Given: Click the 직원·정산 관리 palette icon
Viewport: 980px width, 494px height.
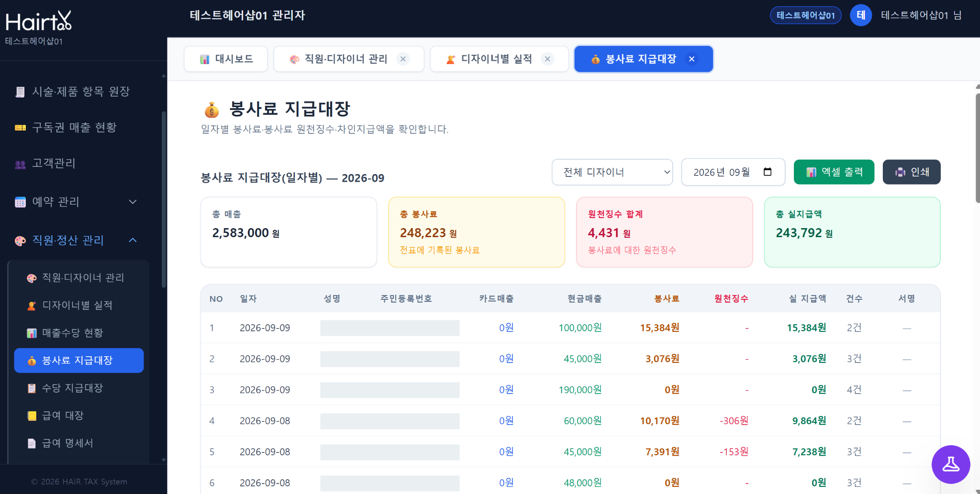Looking at the screenshot, I should [x=20, y=241].
